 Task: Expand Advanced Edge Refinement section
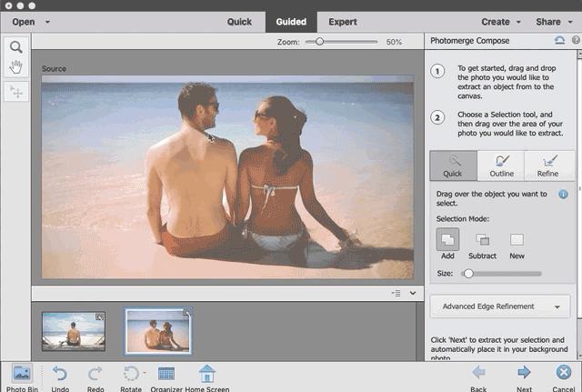pos(499,307)
